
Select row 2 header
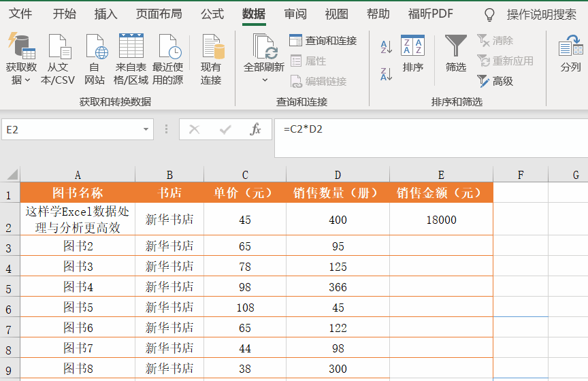click(x=10, y=219)
